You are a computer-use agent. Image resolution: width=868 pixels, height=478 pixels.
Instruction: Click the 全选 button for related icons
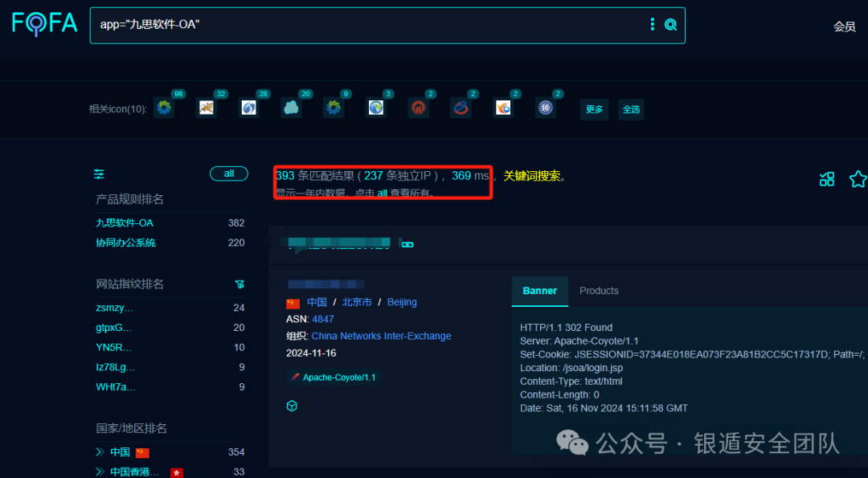point(631,109)
